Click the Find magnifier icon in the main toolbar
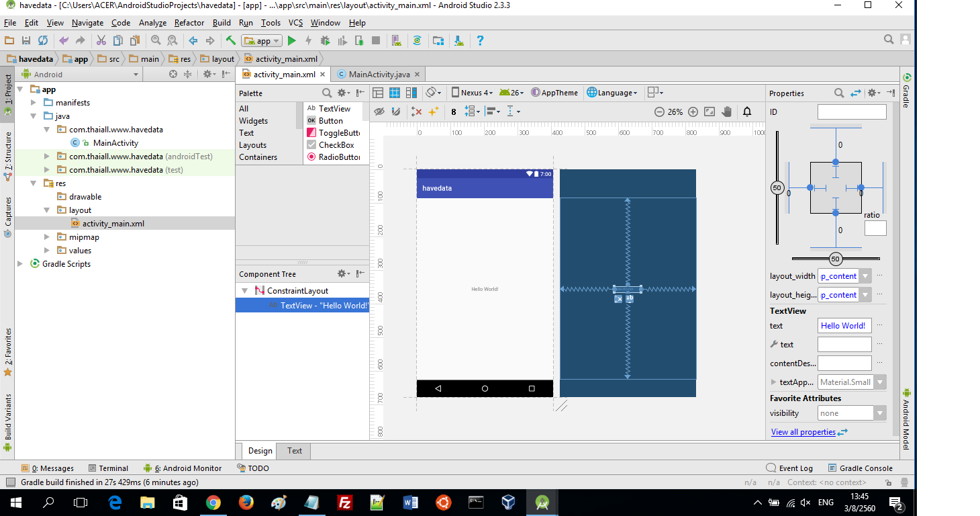 [155, 40]
